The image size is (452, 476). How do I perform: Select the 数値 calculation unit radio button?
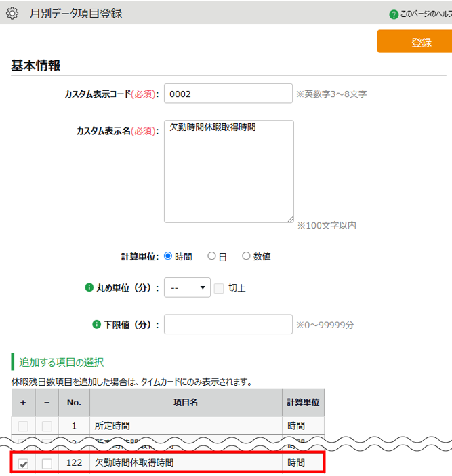(246, 256)
